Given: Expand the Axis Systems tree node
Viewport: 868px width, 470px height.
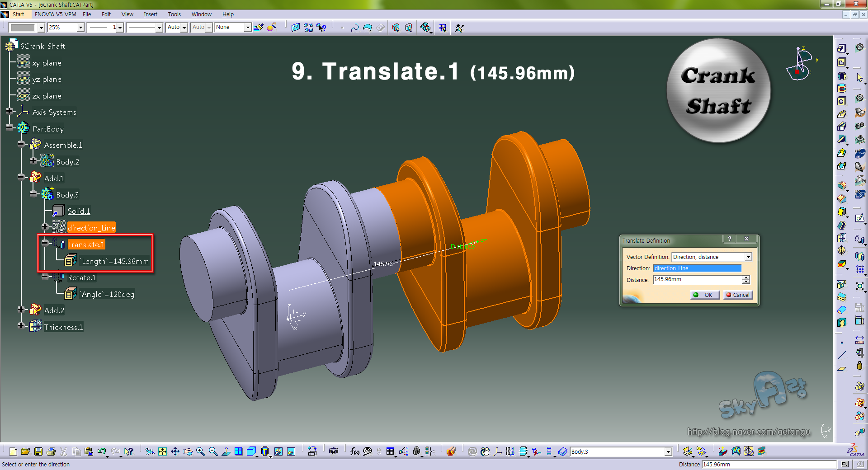Looking at the screenshot, I should [x=9, y=112].
